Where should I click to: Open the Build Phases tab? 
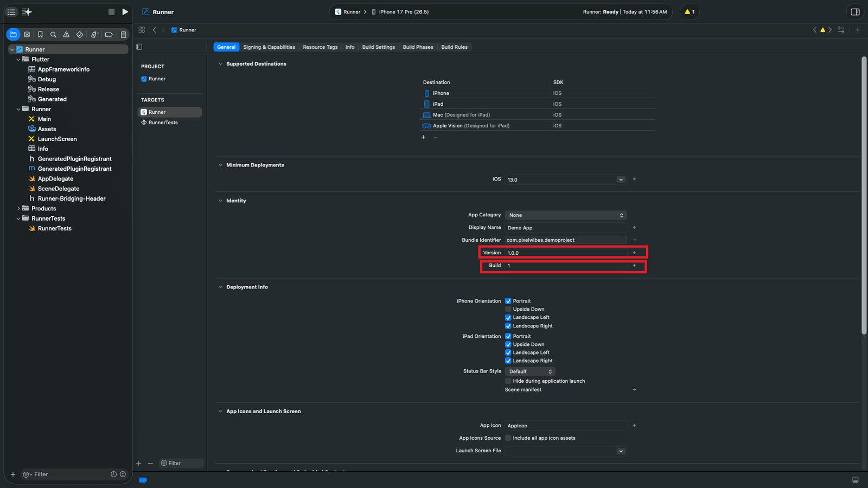click(x=418, y=47)
